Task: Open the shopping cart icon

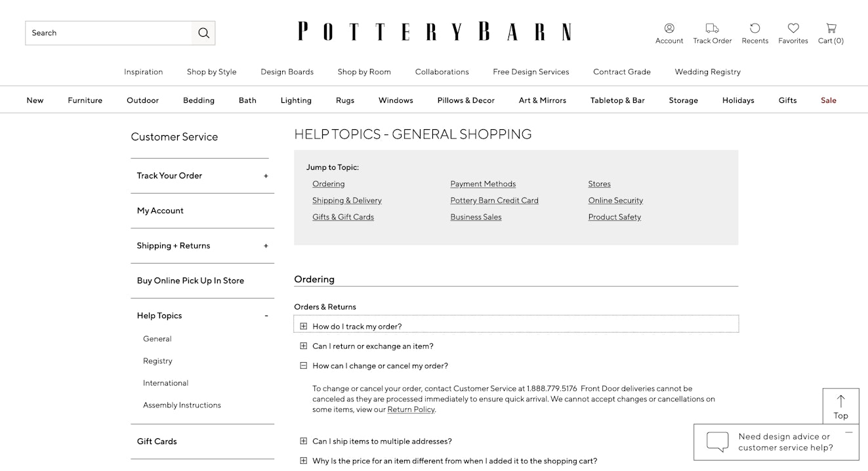Action: pos(831,28)
